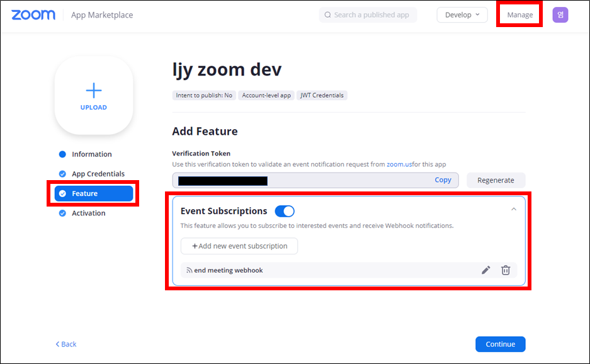Copy the verification token

click(443, 180)
